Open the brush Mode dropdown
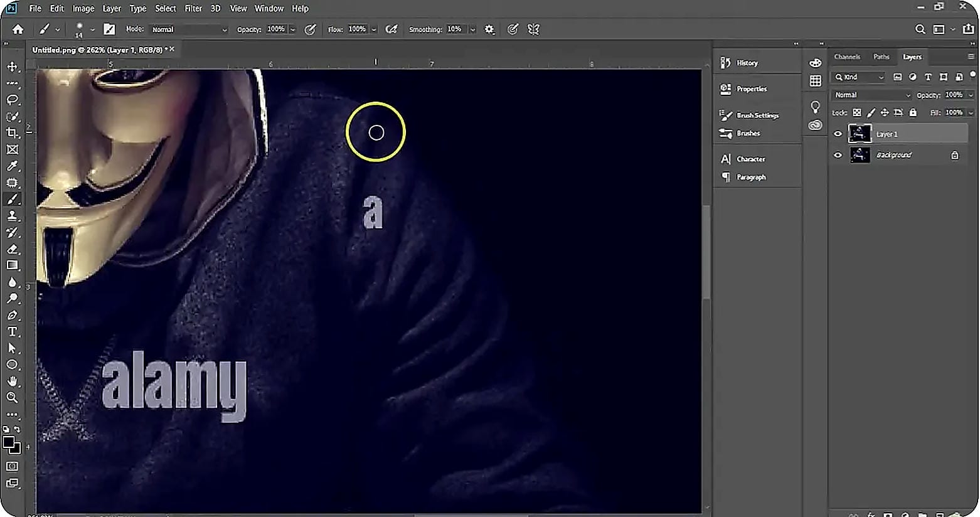This screenshot has width=980, height=517. [189, 29]
